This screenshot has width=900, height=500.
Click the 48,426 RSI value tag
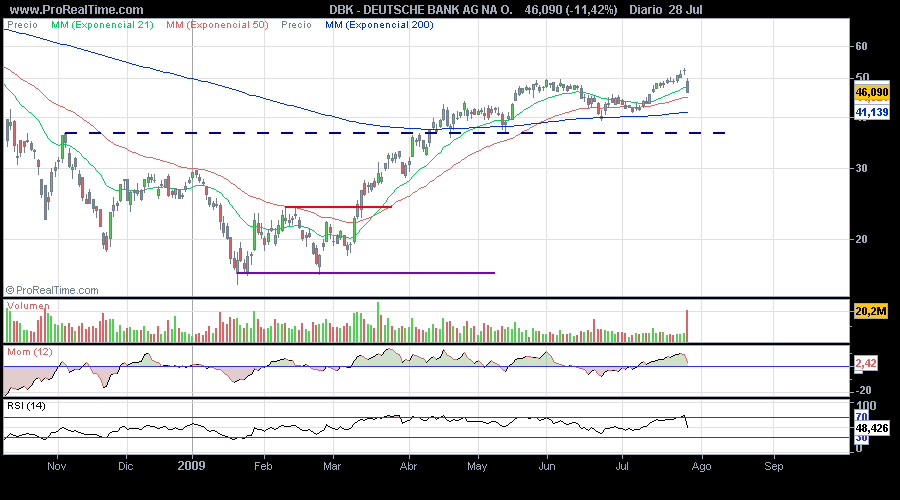(871, 428)
